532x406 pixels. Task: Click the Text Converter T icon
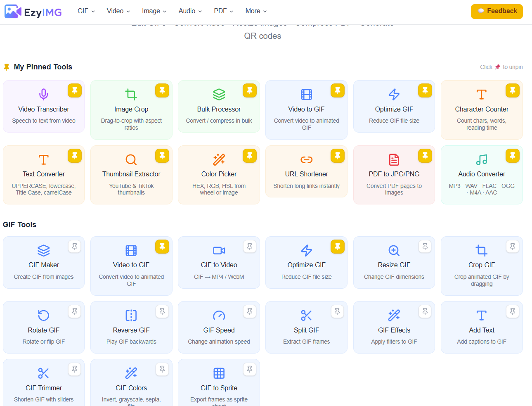pos(44,159)
